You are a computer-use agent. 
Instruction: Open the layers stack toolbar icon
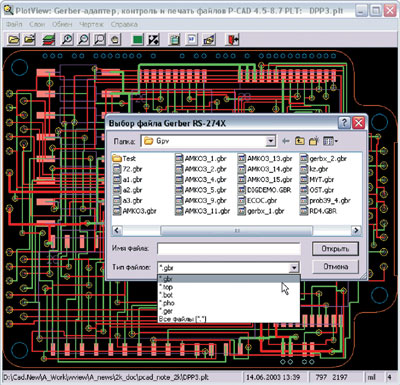coord(49,39)
